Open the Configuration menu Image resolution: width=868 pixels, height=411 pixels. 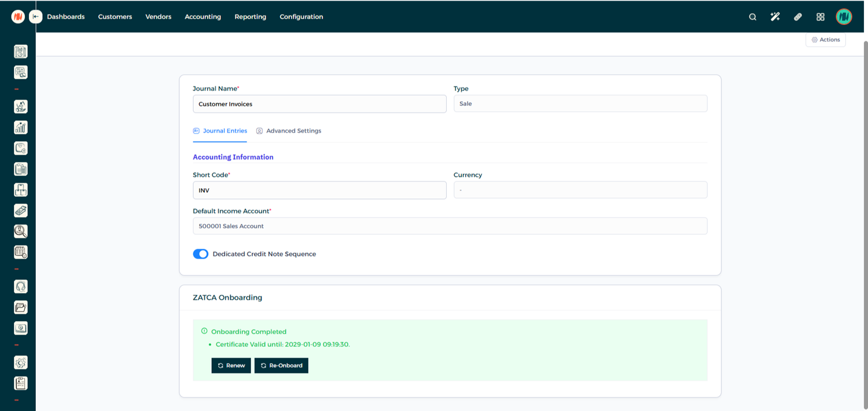click(x=301, y=17)
